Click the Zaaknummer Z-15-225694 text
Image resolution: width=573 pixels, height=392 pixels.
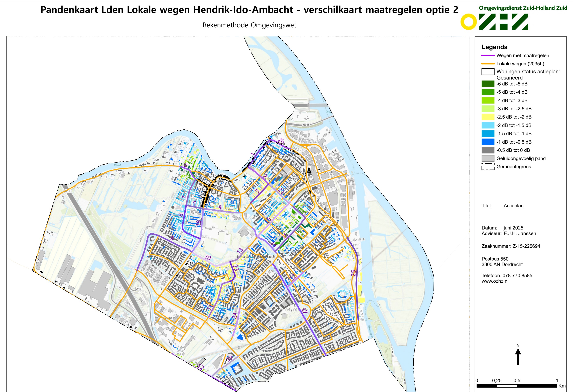click(511, 246)
